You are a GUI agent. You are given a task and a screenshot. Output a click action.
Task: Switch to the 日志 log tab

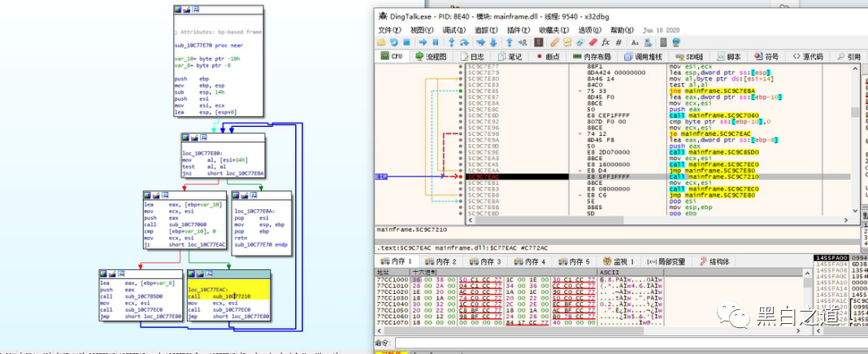pyautogui.click(x=472, y=56)
